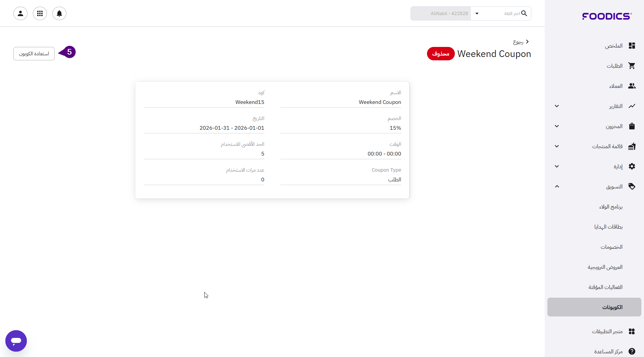Click the استعادة الكوبون restore button
Screen dimensions: 644x357
click(x=34, y=54)
